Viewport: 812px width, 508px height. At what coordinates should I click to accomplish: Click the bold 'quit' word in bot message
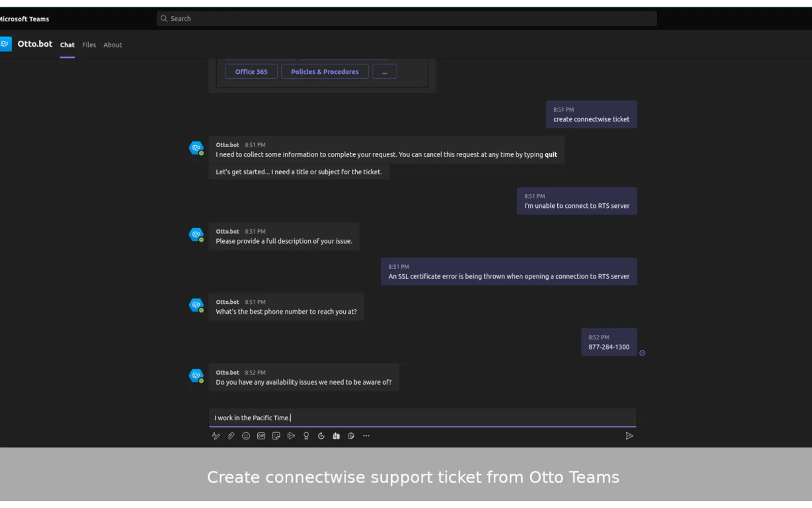tap(551, 155)
